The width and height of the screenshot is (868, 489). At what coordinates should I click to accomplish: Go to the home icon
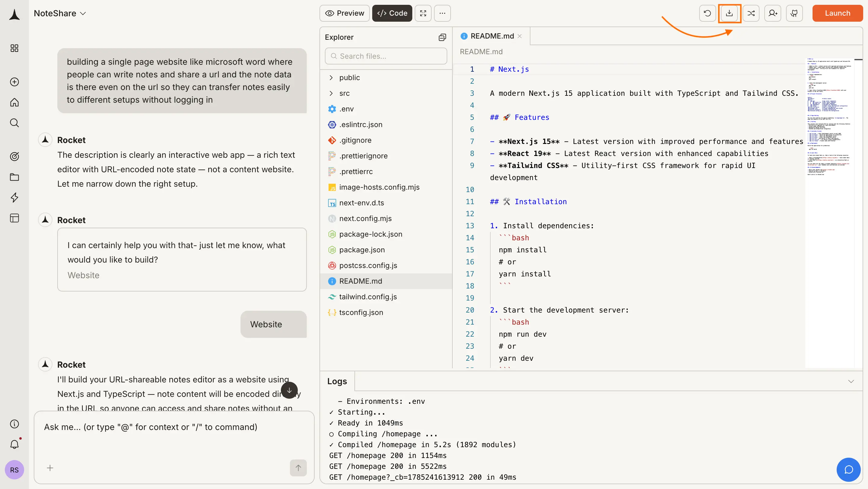14,102
